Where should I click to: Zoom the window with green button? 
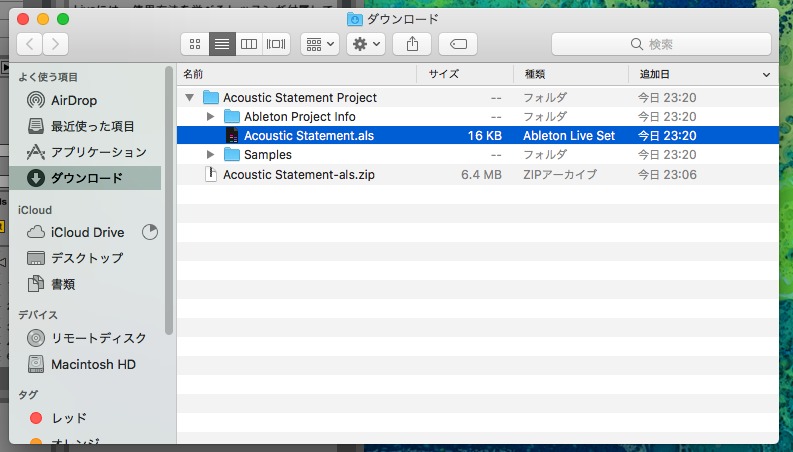63,19
